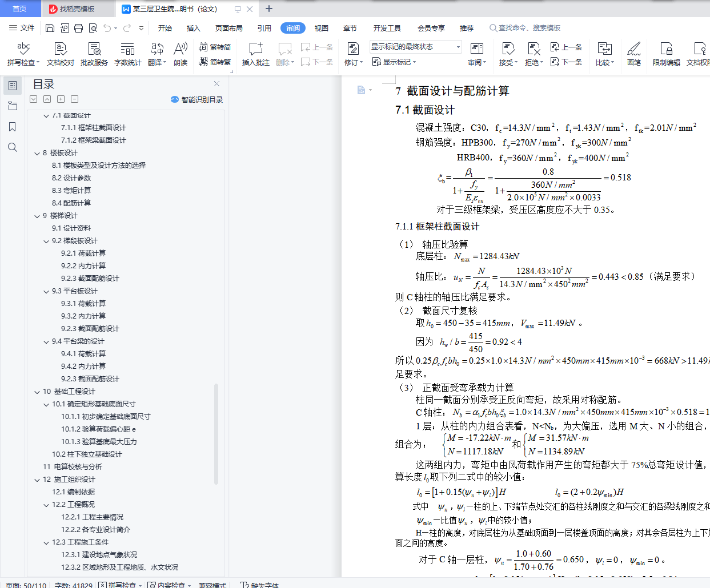Open the 审阅 review pane button

coord(477,54)
